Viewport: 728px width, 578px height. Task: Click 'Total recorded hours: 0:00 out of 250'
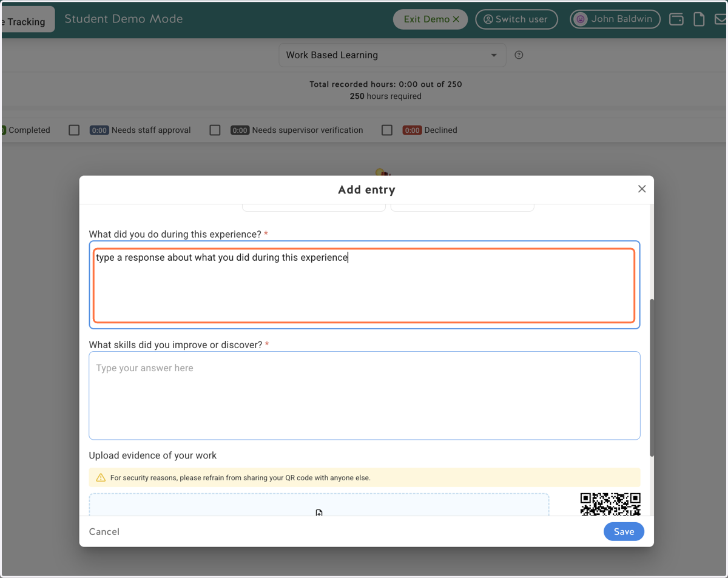(x=386, y=84)
